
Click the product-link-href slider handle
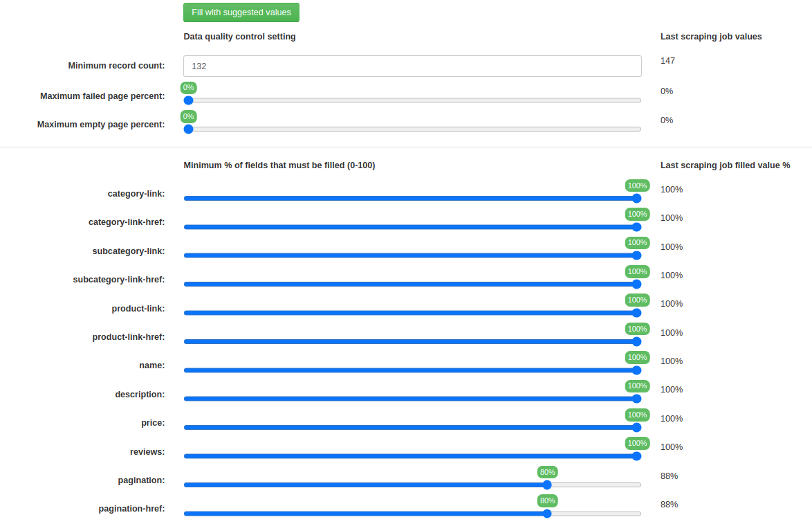click(x=636, y=341)
